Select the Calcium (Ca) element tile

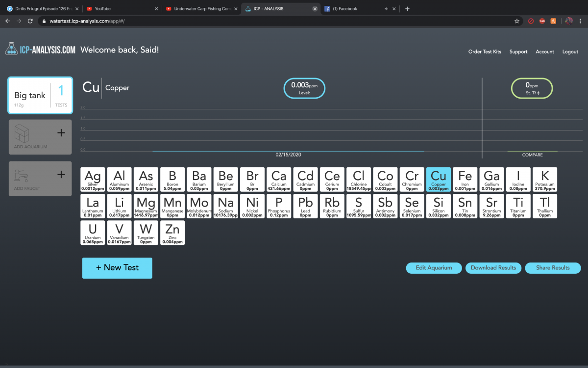click(279, 179)
